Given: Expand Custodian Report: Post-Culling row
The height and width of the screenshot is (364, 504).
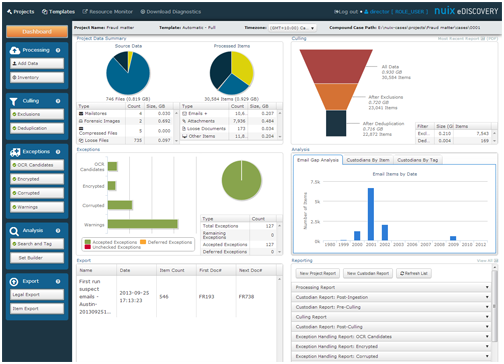Looking at the screenshot, I should (x=392, y=327).
